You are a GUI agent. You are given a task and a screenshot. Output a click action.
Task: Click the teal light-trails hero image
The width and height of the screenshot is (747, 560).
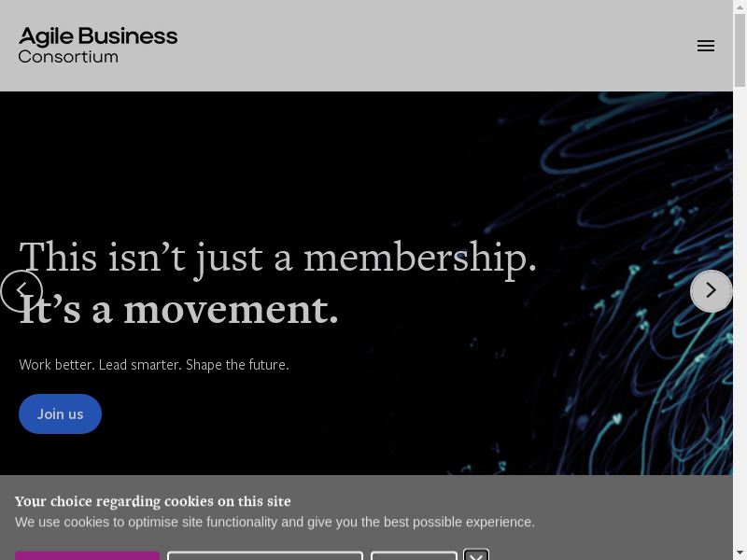[x=607, y=187]
